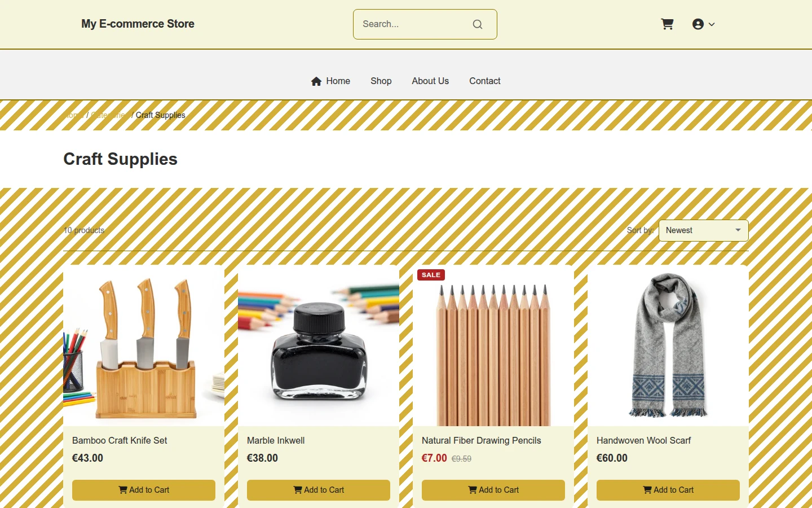Screen dimensions: 812x508
Task: Click the sort dropdown caret arrow
Action: point(738,230)
